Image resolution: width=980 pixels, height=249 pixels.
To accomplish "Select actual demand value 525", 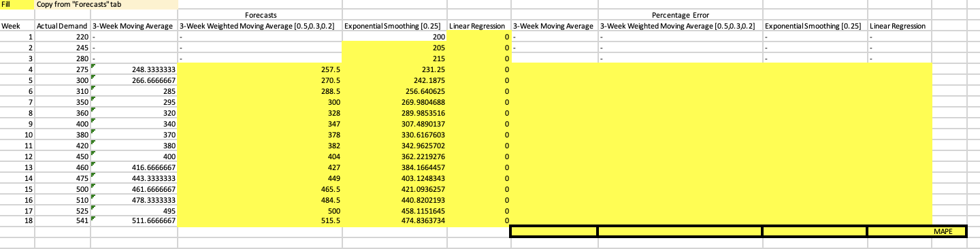I will coord(63,210).
